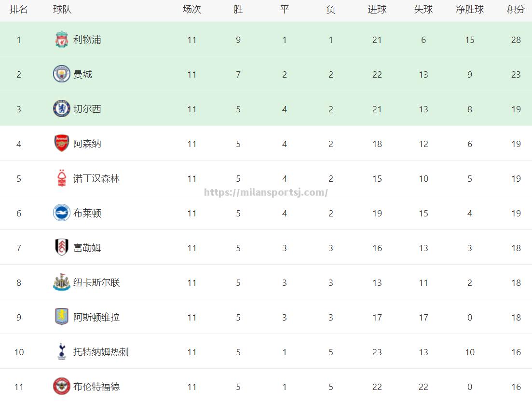Open the Nottingham Forest tree logo
532x402 pixels.
pyautogui.click(x=61, y=178)
